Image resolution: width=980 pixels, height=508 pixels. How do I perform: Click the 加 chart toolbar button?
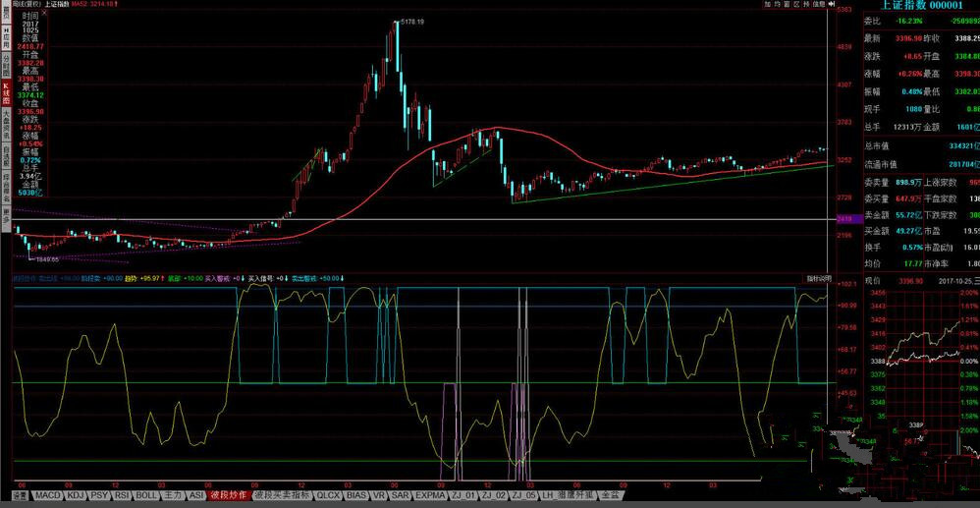coord(767,4)
